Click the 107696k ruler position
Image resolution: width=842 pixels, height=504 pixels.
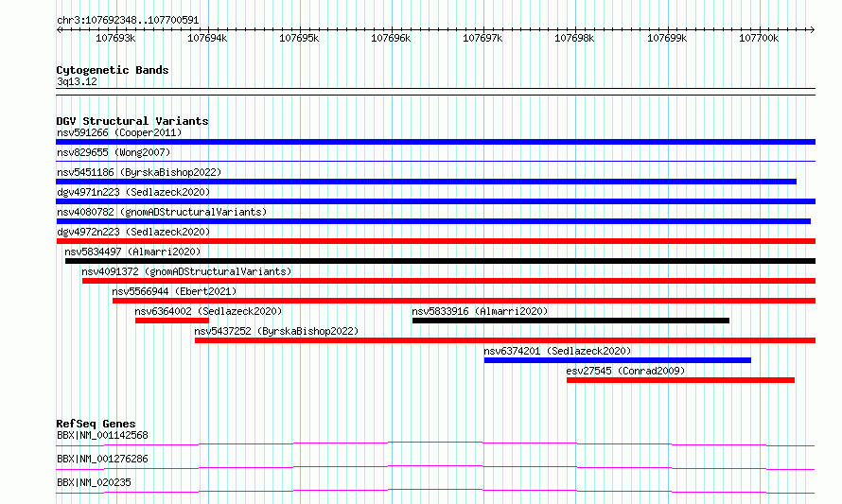tap(391, 38)
